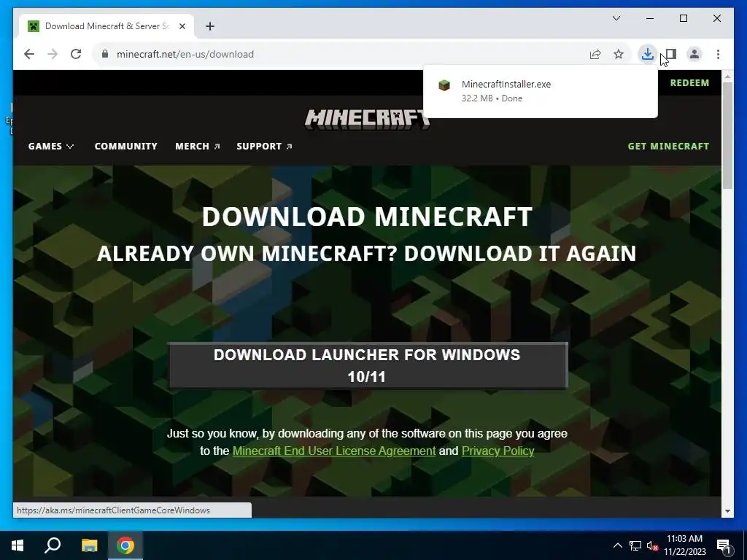This screenshot has height=560, width=747.
Task: View site info via the padlock icon
Action: pos(105,54)
